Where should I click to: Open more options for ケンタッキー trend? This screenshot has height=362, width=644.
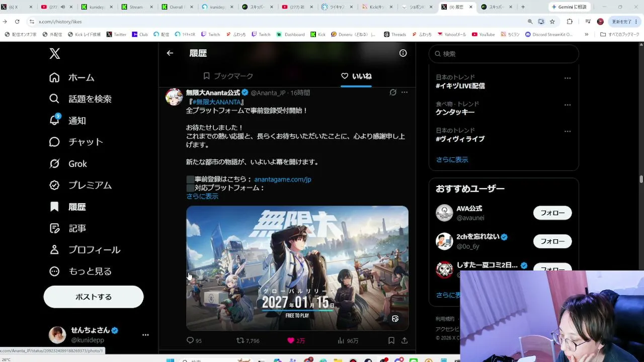pos(568,105)
